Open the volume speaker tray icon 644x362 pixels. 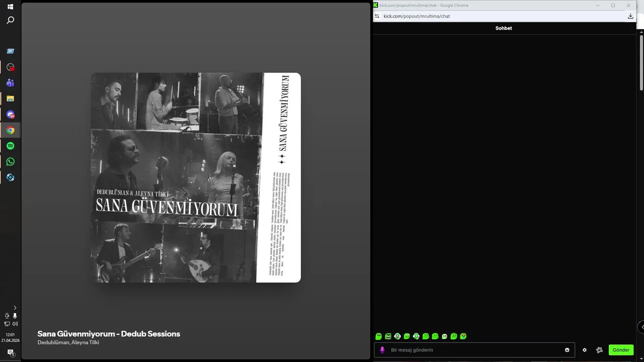(15, 324)
